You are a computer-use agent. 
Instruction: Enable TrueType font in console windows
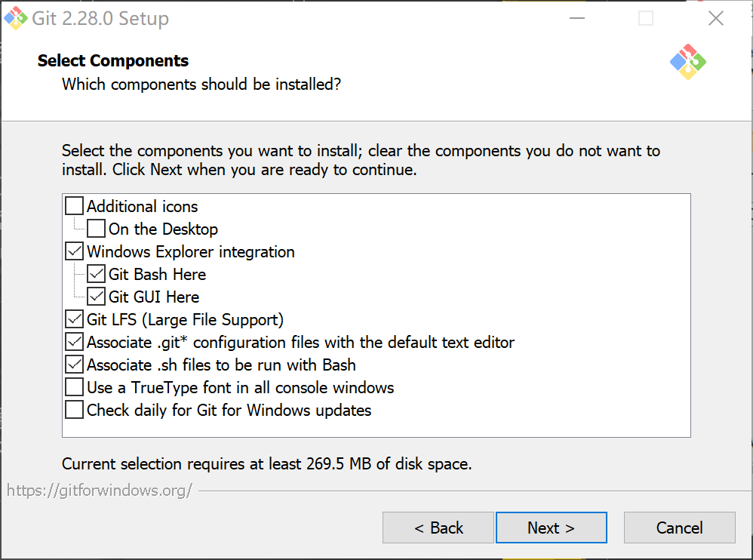pyautogui.click(x=73, y=386)
